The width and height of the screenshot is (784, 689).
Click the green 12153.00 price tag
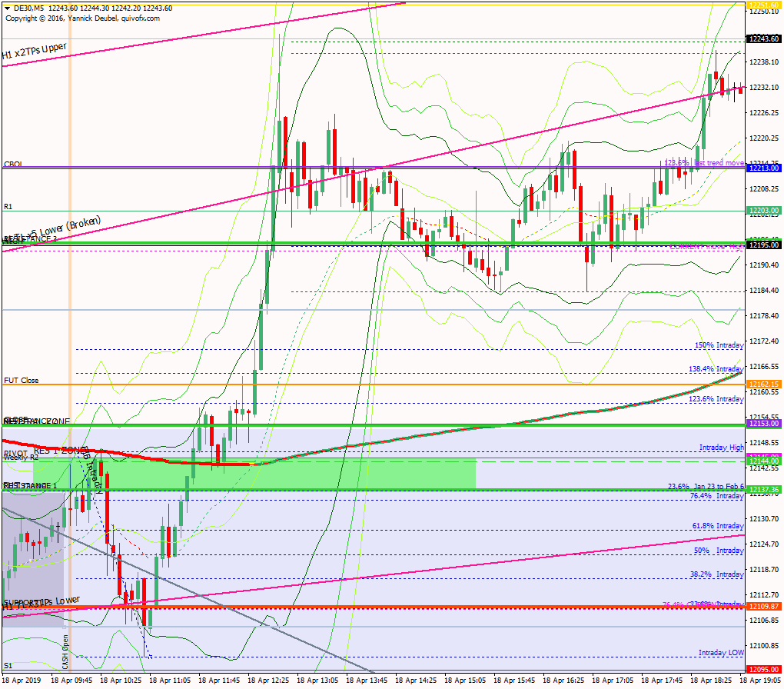tap(764, 424)
